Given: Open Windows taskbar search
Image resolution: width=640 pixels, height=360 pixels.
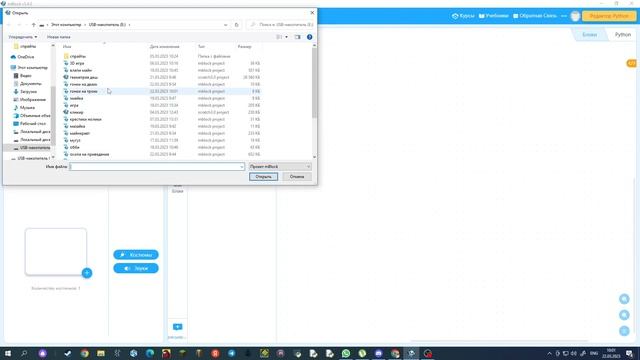Looking at the screenshot, I should (24, 353).
